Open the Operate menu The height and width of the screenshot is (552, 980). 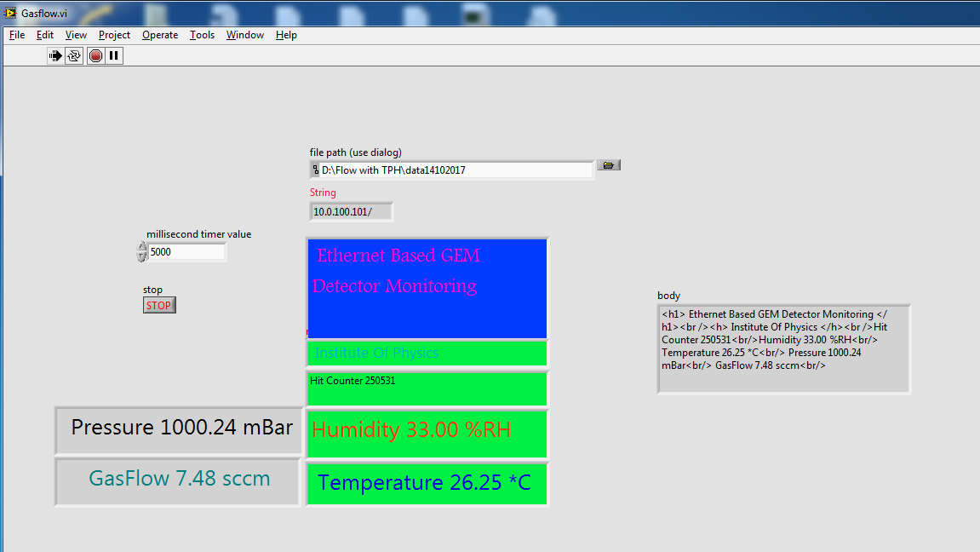(x=160, y=35)
